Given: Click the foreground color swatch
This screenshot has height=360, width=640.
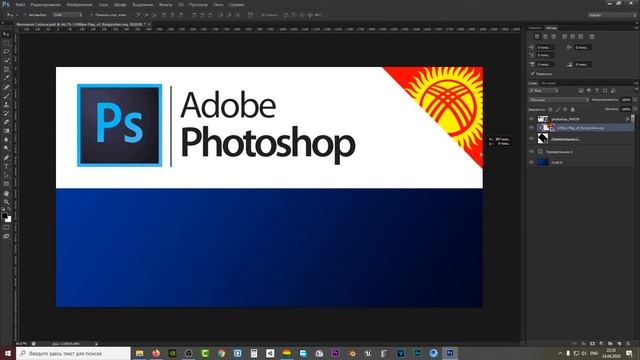Looking at the screenshot, I should pos(4,216).
